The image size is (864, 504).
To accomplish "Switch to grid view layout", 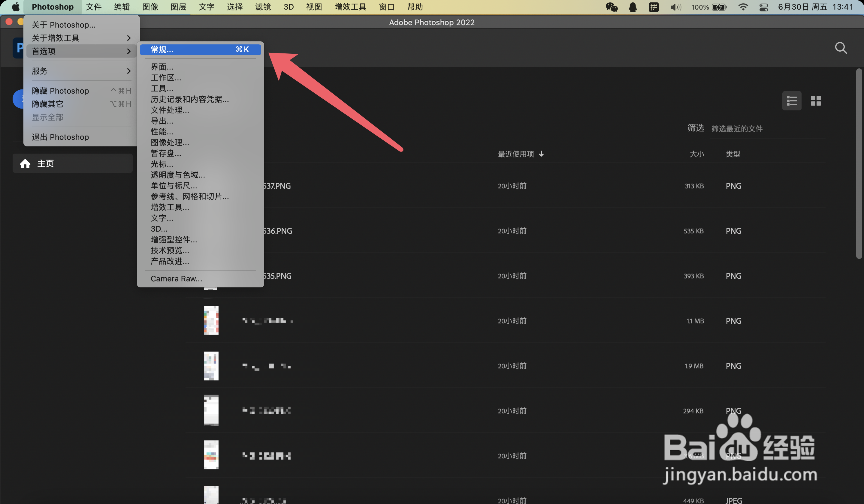I will pos(815,101).
